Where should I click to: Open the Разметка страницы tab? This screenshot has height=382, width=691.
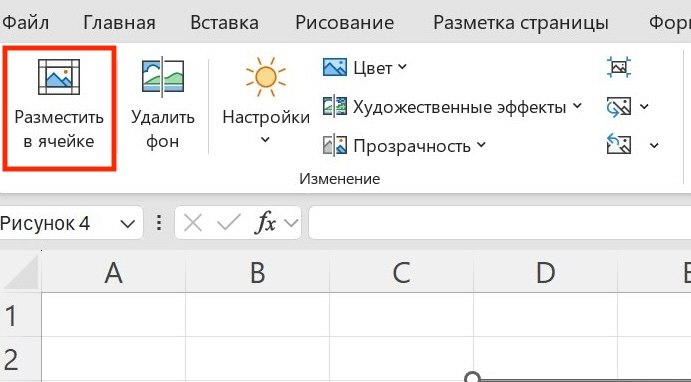521,22
